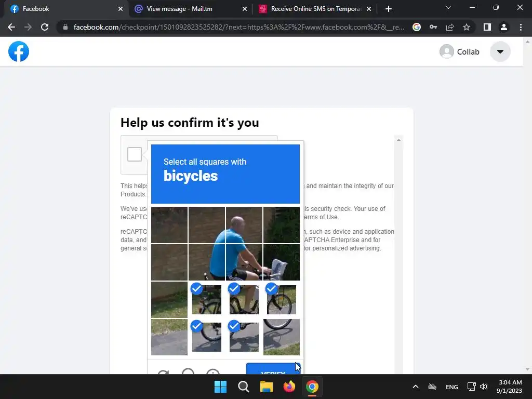The image size is (532, 399).
Task: Click the share this page icon
Action: click(450, 27)
